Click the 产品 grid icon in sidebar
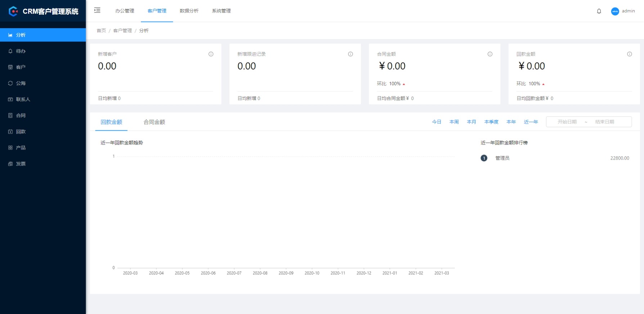 click(10, 148)
